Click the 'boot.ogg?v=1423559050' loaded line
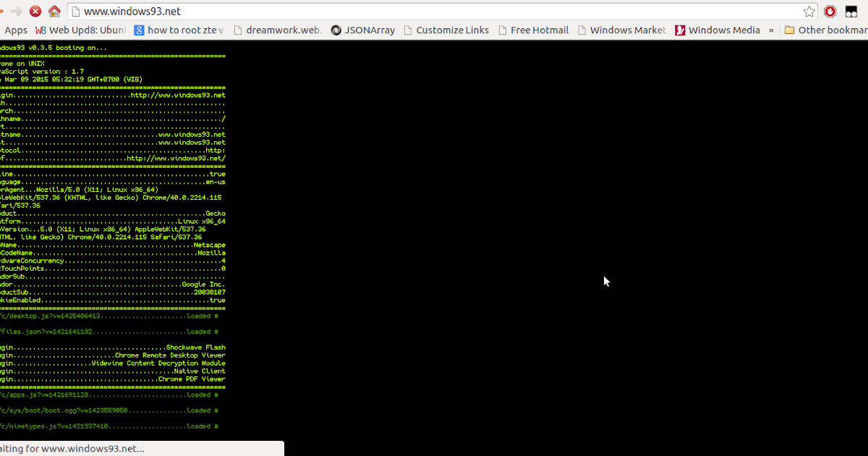This screenshot has width=868, height=456. coord(109,410)
